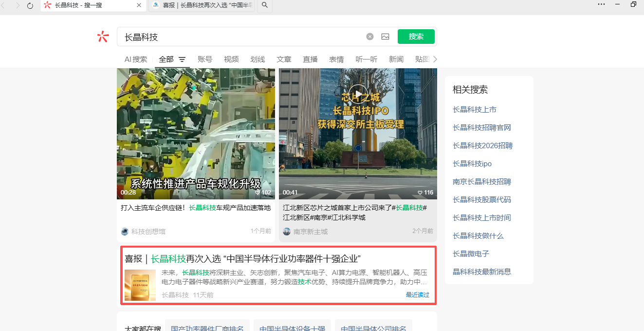This screenshot has width=644, height=331.
Task: Switch to the 喜报 | 长晶科技再次入选 tab
Action: tap(201, 5)
